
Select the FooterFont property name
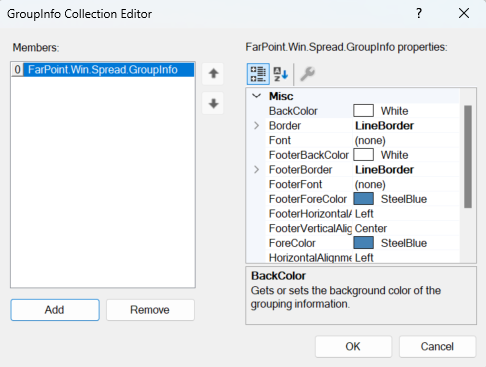point(295,184)
